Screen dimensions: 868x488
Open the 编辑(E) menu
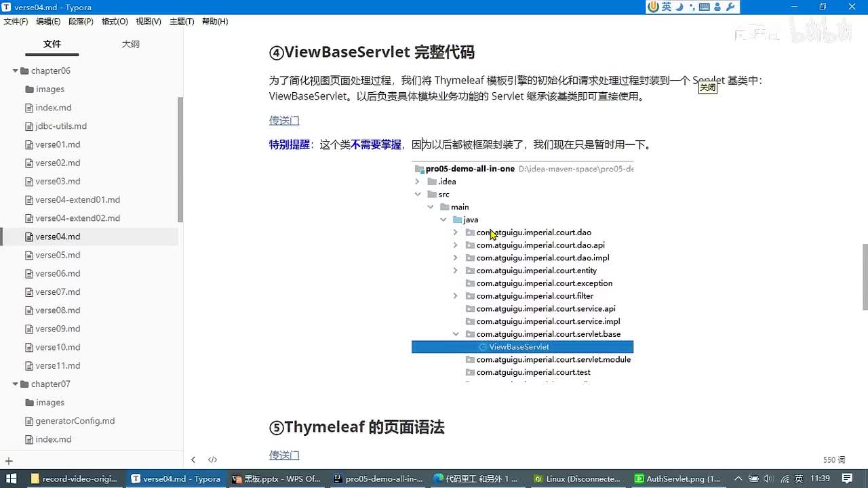tap(48, 22)
